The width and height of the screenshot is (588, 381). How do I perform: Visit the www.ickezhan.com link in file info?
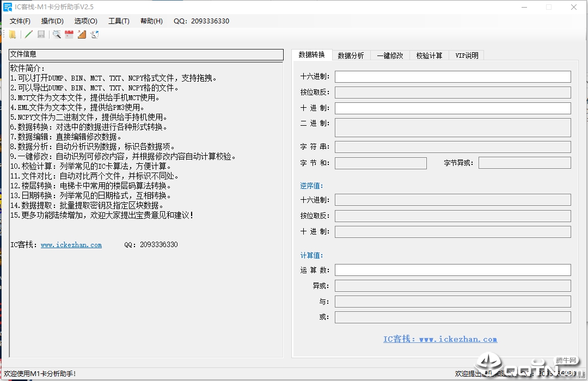tap(71, 244)
